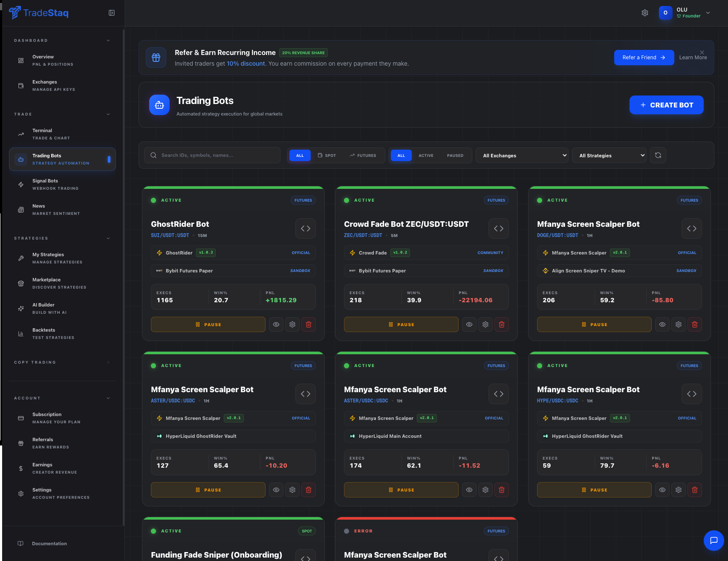Toggle eye icon on HYPE/USDC bot
The width and height of the screenshot is (728, 561).
coord(662,490)
